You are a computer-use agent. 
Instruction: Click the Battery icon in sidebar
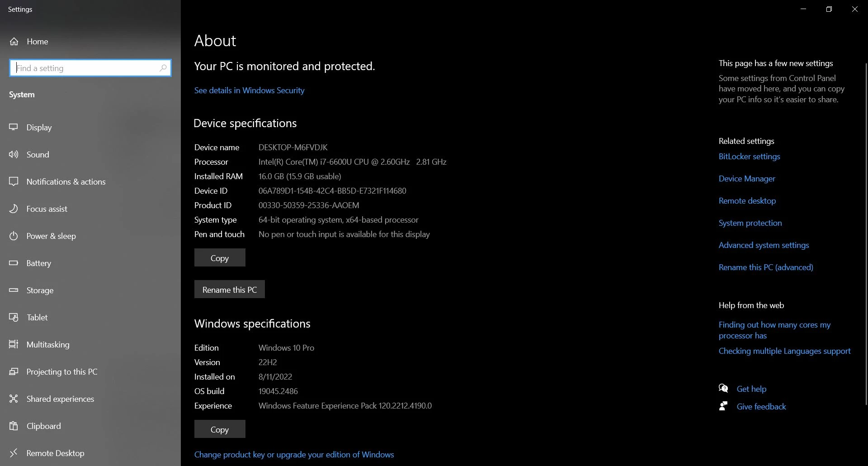(14, 263)
